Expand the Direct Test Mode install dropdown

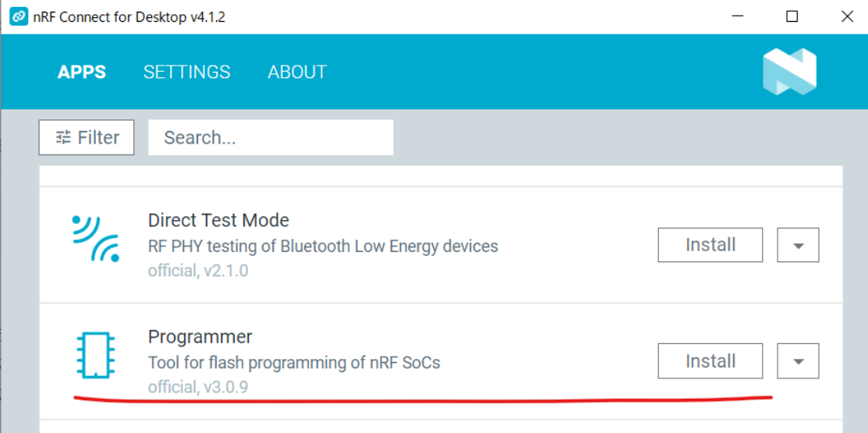point(798,246)
